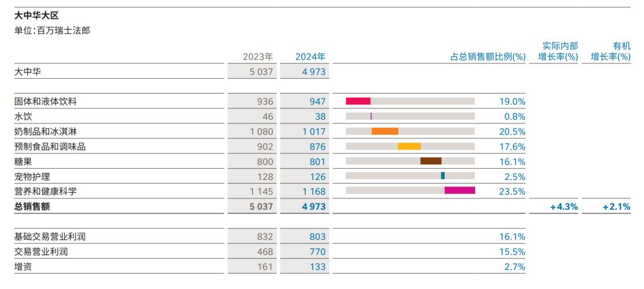The image size is (644, 289).
Task: Click the magenta bar for 营养和健康科学
Action: coord(460,191)
